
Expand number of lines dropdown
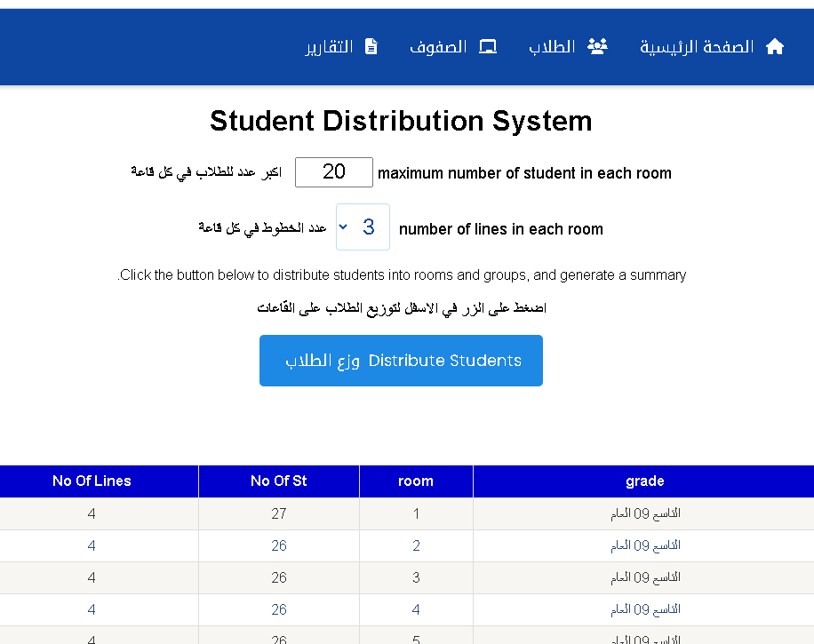pos(363,227)
